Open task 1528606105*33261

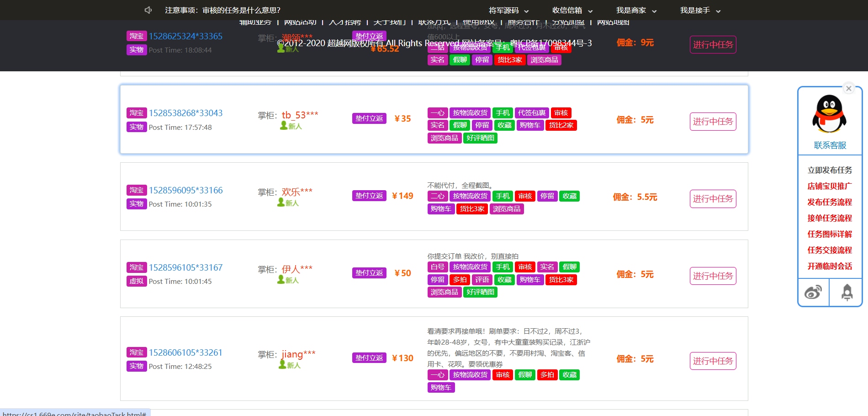[185, 352]
